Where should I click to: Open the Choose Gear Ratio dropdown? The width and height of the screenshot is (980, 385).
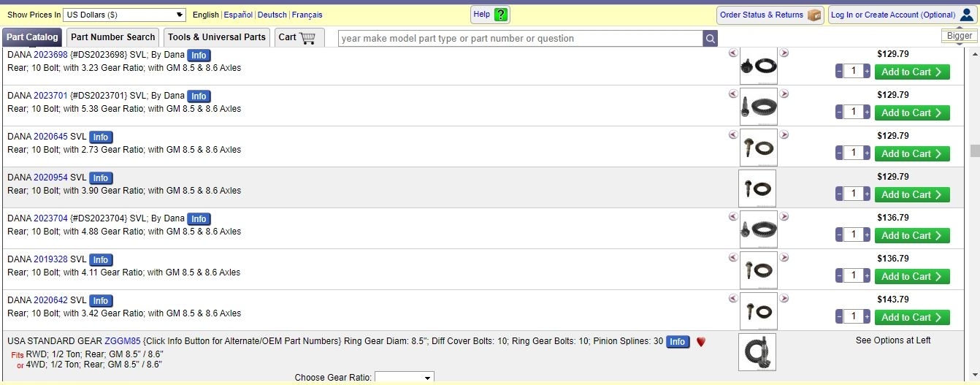(x=404, y=378)
